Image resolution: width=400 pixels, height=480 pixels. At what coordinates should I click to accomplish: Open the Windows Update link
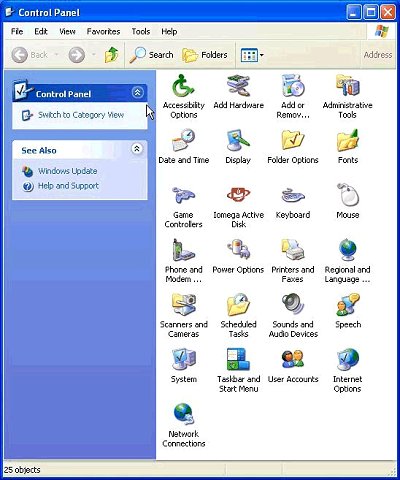click(x=68, y=171)
